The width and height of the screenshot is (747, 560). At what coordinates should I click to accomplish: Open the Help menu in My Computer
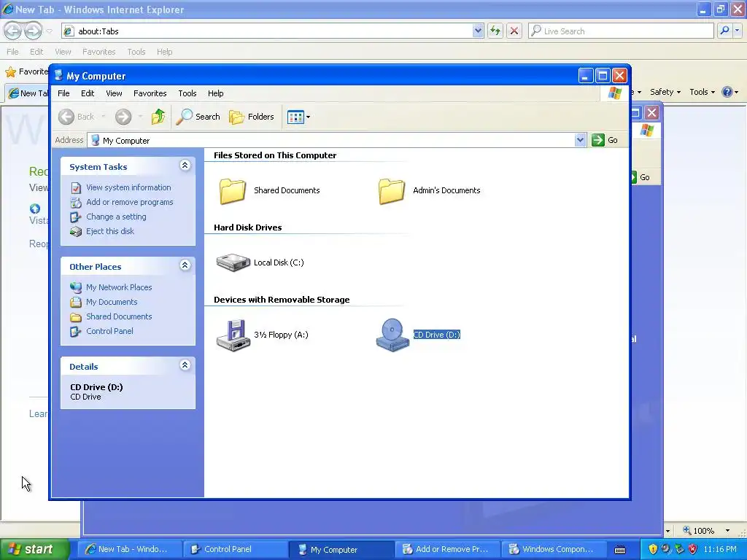pyautogui.click(x=215, y=93)
